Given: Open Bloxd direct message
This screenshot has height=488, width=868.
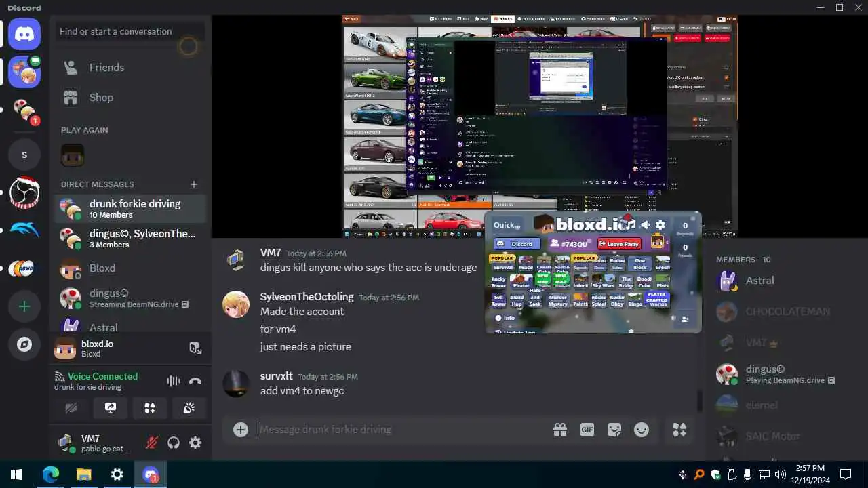Looking at the screenshot, I should point(130,268).
